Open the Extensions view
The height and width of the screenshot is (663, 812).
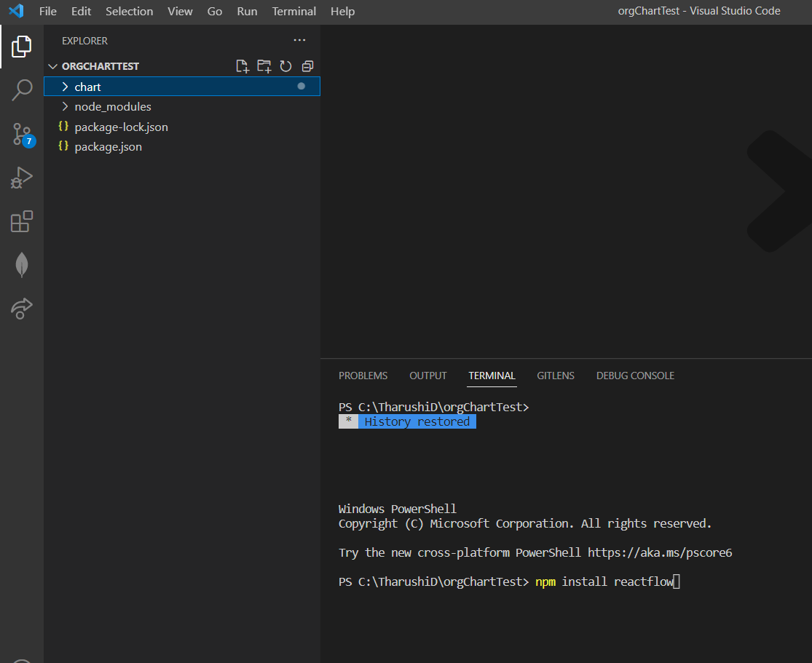[22, 221]
